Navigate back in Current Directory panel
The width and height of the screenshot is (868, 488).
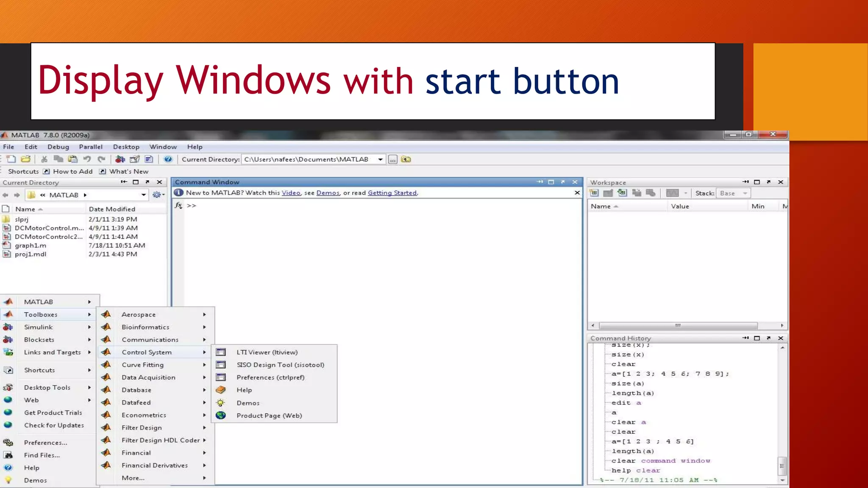click(x=6, y=195)
